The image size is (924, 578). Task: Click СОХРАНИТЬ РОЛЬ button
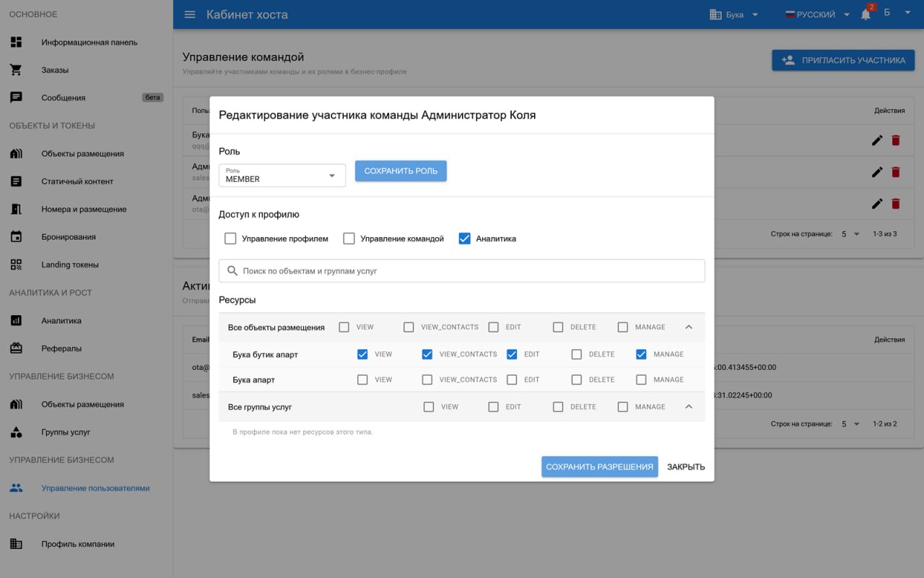pos(401,171)
